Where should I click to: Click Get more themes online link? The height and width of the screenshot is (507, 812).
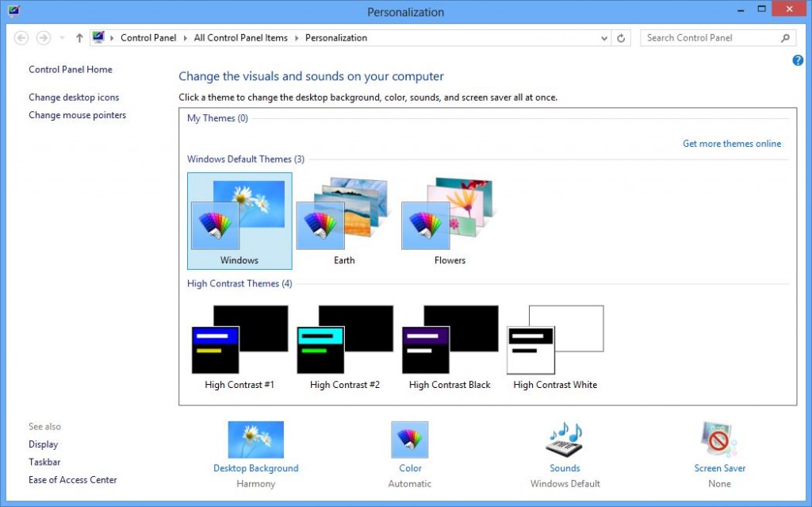[732, 144]
